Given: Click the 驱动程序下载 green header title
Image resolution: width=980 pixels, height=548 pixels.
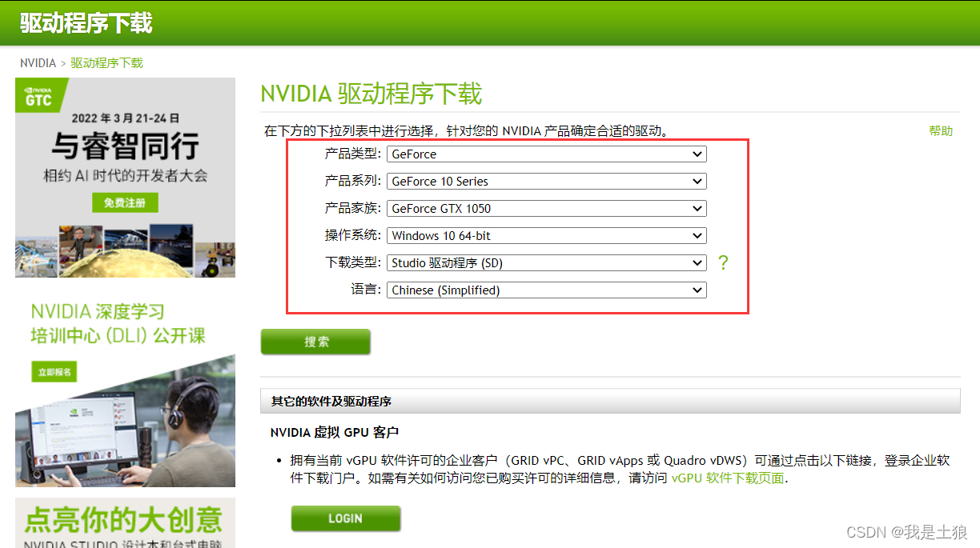Looking at the screenshot, I should tap(86, 22).
